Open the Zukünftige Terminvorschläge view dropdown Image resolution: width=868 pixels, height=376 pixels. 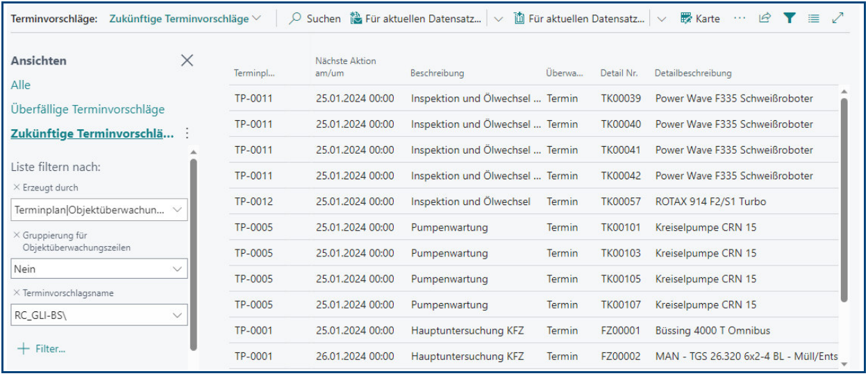tap(185, 19)
